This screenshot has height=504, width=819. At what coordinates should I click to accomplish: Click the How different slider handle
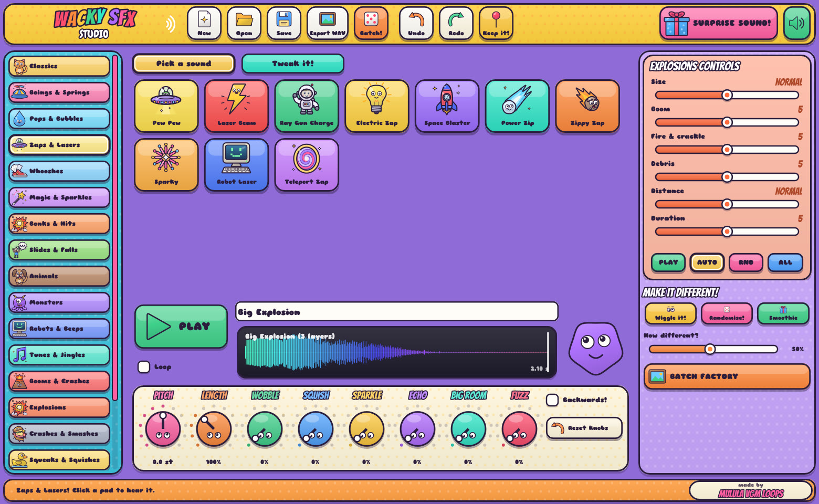710,349
